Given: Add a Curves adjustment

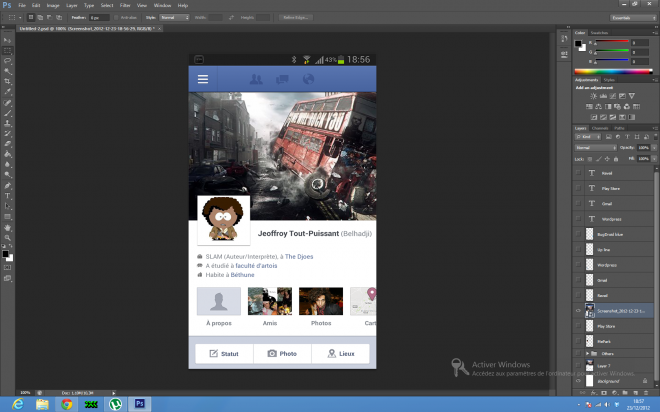Looking at the screenshot, I should [613, 96].
